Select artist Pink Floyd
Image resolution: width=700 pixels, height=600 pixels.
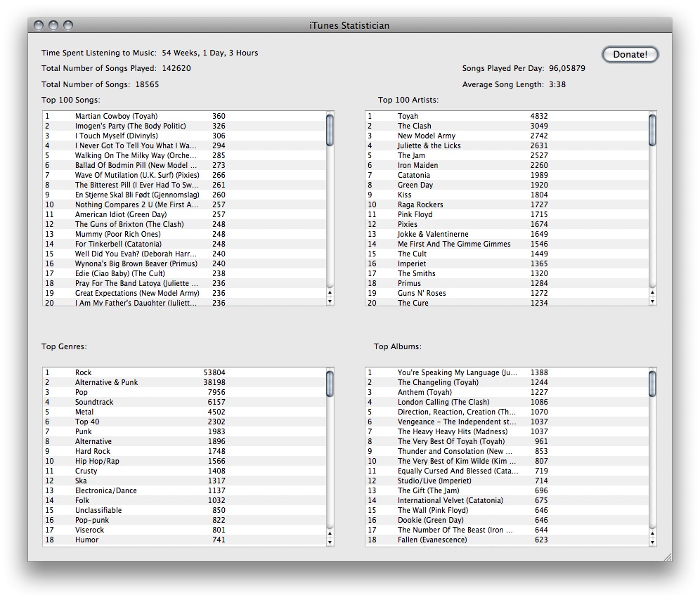click(507, 214)
